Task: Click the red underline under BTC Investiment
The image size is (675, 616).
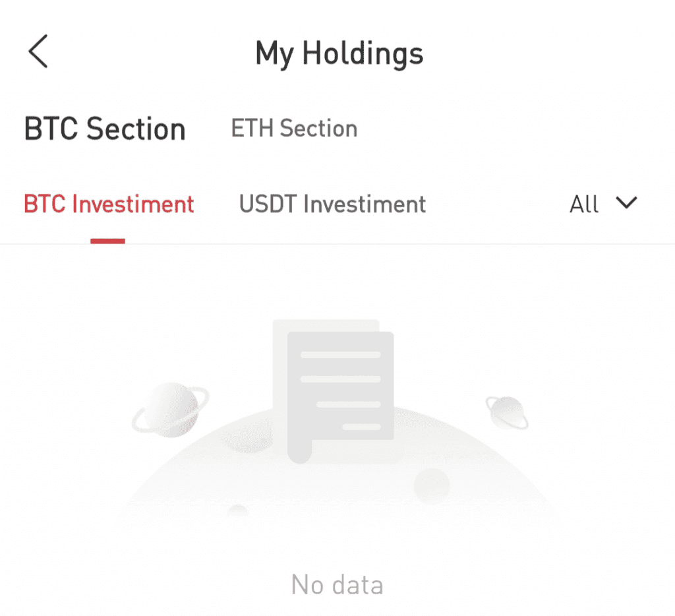Action: click(107, 241)
